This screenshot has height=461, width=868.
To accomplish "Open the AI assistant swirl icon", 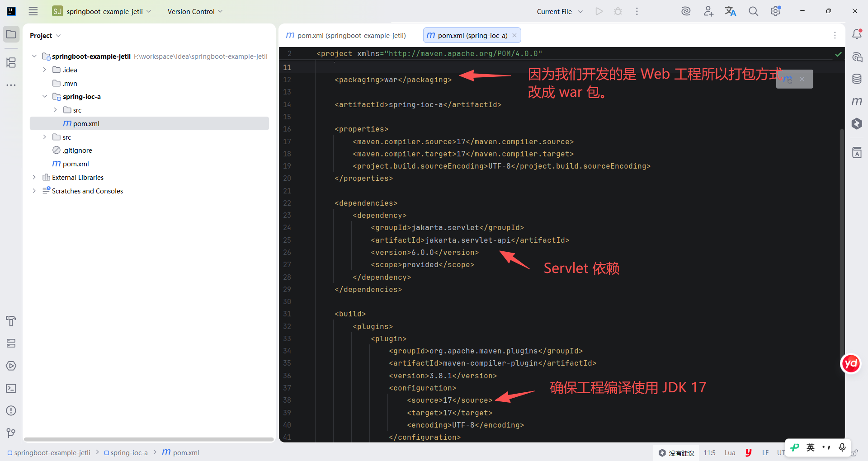I will click(x=686, y=11).
